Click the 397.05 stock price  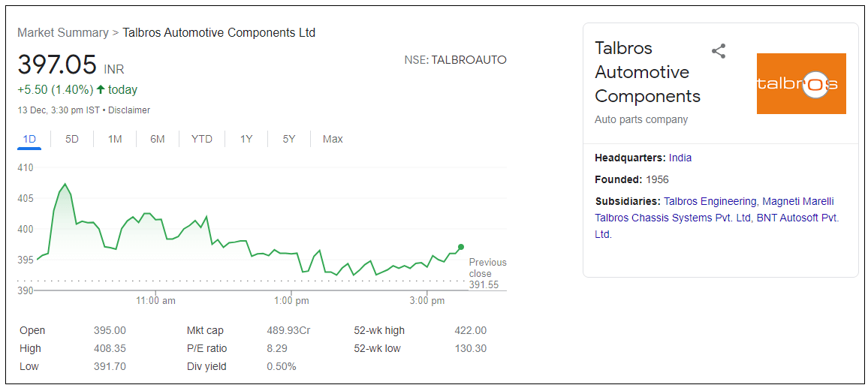point(57,65)
